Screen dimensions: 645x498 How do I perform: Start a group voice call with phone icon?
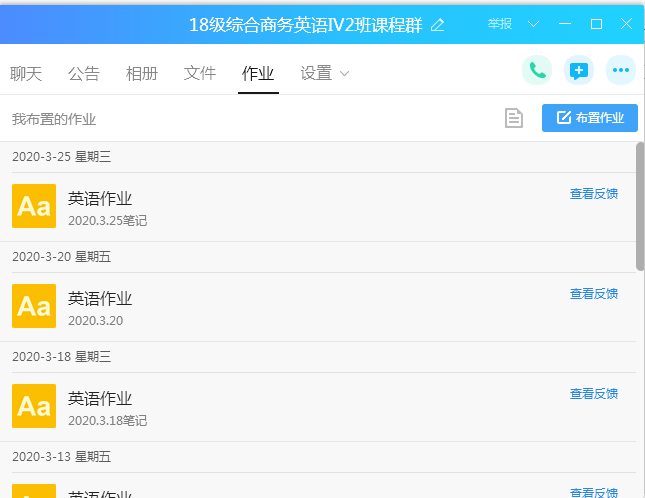click(x=537, y=70)
